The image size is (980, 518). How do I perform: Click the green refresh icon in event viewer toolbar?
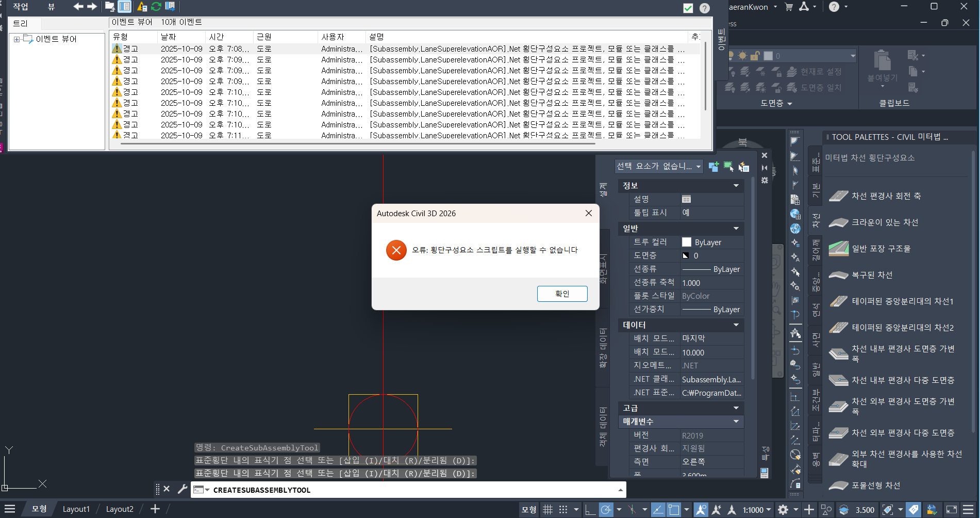click(x=156, y=7)
